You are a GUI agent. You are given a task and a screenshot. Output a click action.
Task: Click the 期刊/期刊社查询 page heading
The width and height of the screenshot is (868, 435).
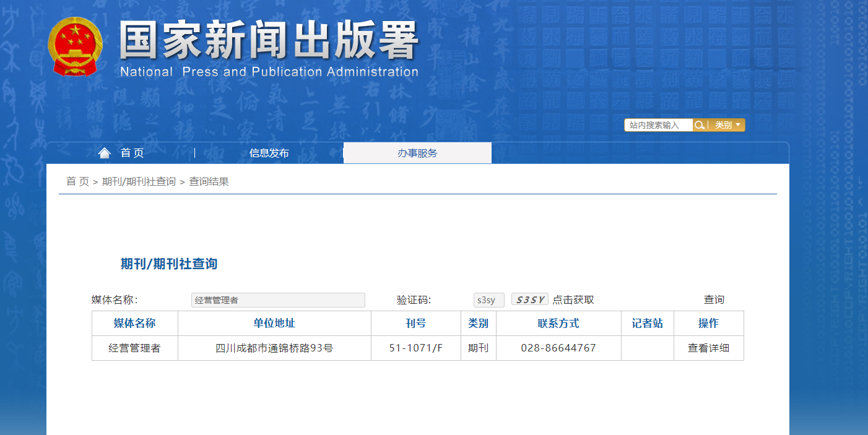pos(169,264)
